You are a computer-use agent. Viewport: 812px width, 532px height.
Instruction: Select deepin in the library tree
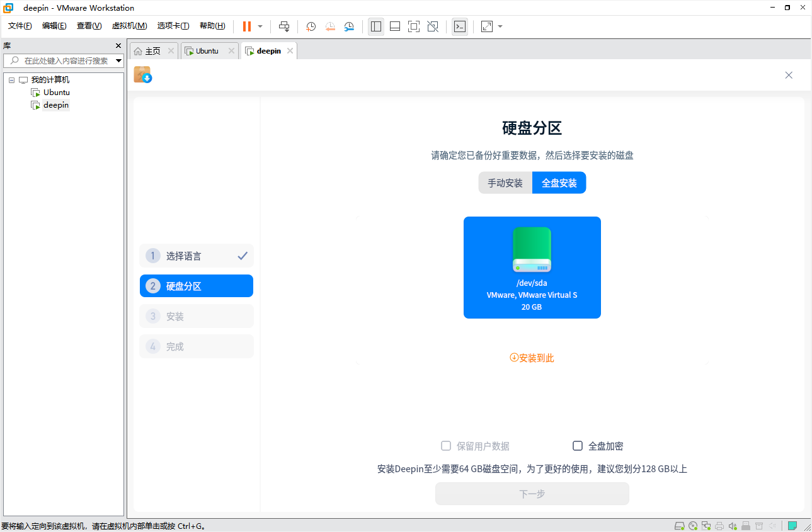pyautogui.click(x=55, y=105)
